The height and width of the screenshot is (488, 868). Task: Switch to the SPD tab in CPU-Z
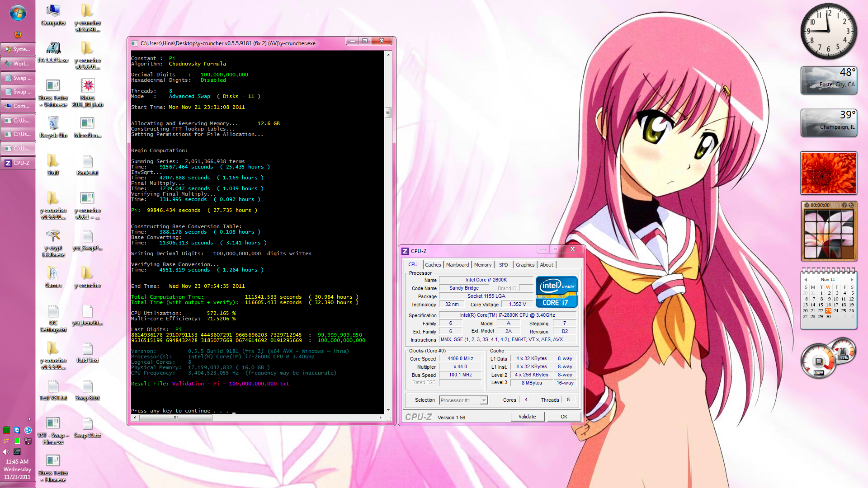[x=503, y=265]
